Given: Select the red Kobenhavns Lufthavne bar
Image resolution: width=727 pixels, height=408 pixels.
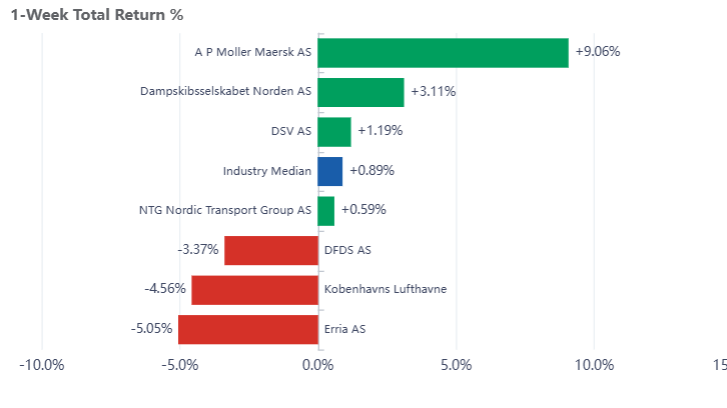Looking at the screenshot, I should [x=254, y=290].
